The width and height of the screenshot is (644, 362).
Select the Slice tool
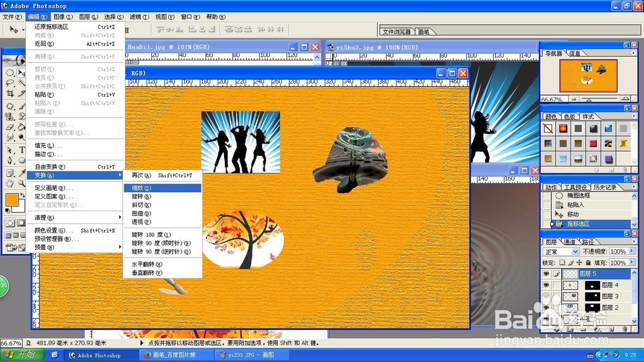(x=21, y=93)
